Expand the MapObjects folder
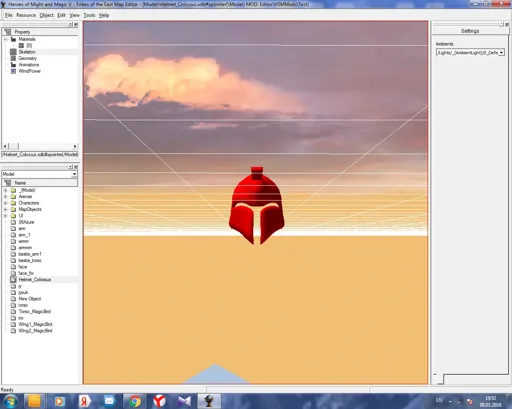The image size is (512, 409). coord(5,209)
